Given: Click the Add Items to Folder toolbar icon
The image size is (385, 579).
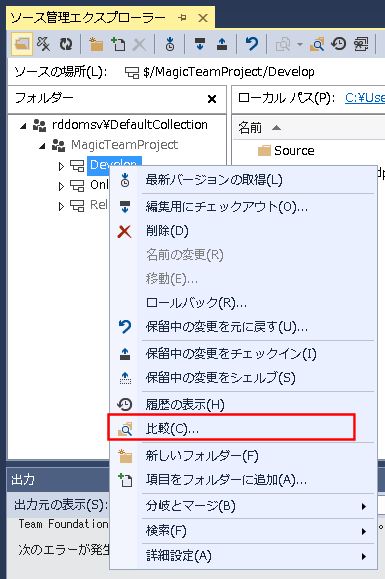Looking at the screenshot, I should pos(118,44).
